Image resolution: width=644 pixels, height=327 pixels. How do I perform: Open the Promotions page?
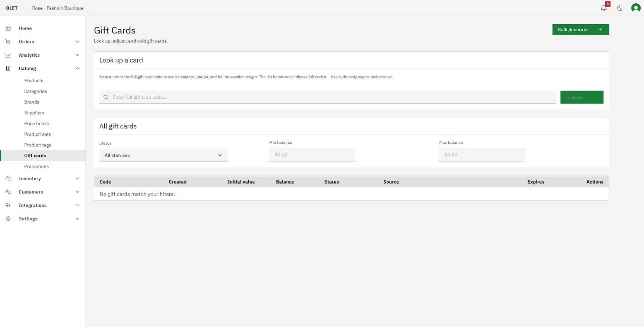coord(36,166)
